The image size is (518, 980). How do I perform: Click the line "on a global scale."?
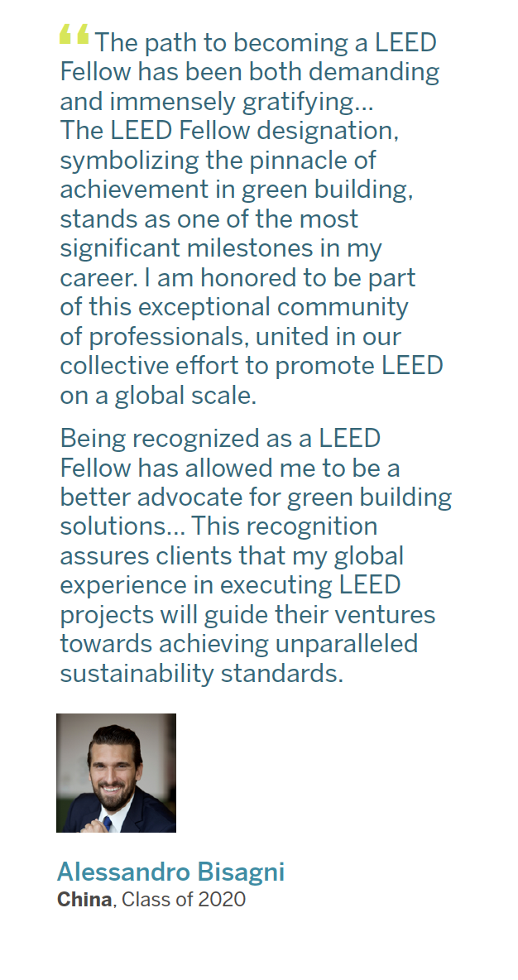(158, 396)
